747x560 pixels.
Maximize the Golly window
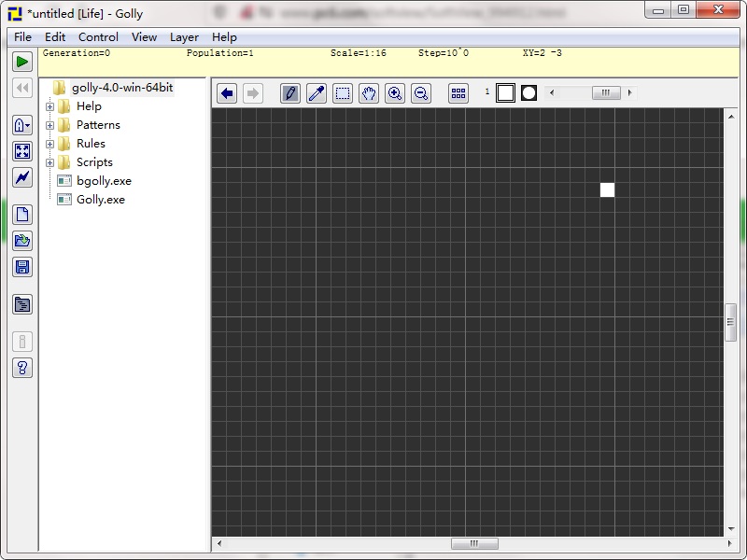684,10
